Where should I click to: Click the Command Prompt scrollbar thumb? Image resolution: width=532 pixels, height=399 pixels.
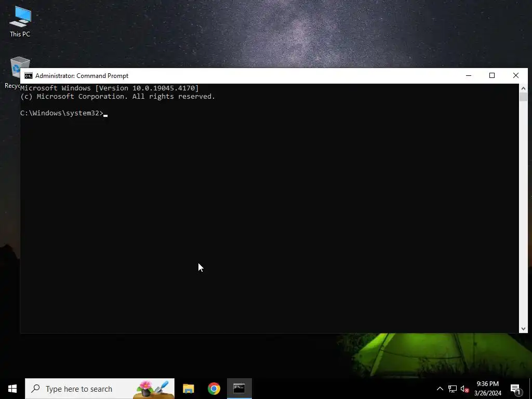(x=523, y=97)
